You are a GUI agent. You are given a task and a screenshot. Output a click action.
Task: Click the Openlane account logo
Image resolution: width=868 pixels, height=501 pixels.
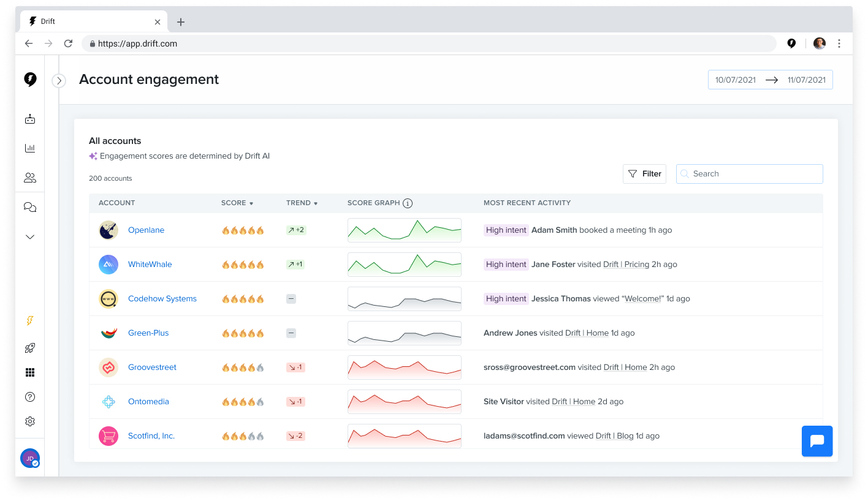pos(108,230)
